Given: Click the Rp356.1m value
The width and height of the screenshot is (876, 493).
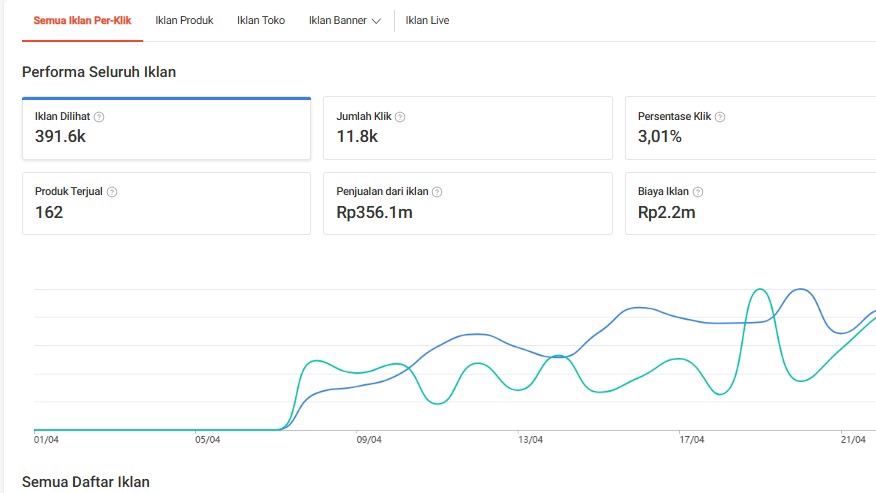Looking at the screenshot, I should [374, 212].
